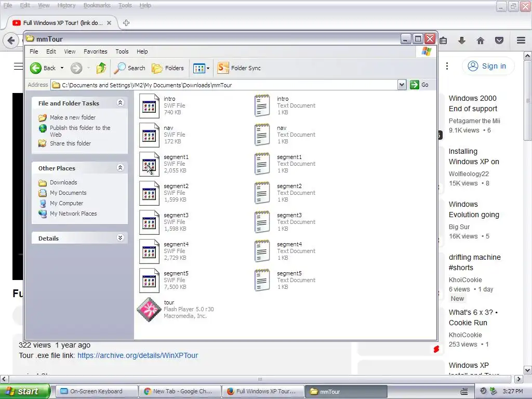Open the Tools menu in mmTour
This screenshot has height=399, width=532.
tap(122, 51)
